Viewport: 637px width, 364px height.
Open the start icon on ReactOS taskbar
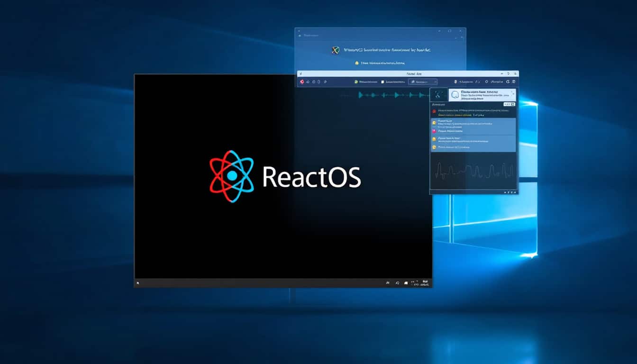[138, 283]
